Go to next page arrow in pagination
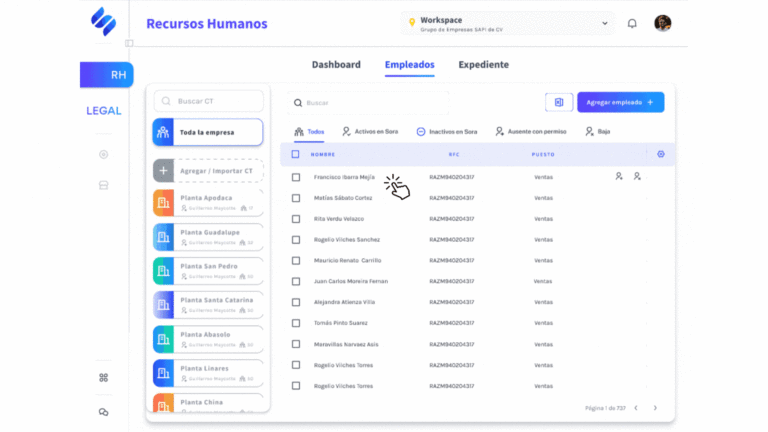The height and width of the screenshot is (432, 768). click(x=656, y=408)
